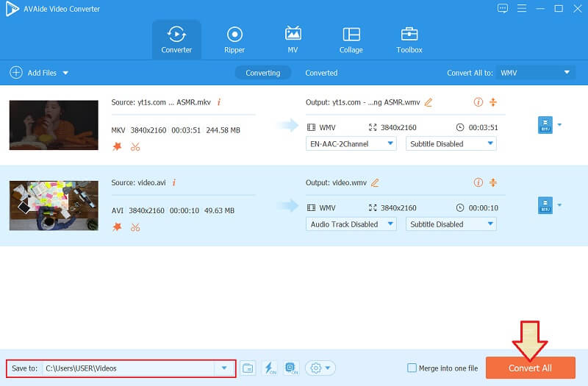Viewport: 588px width, 386px height.
Task: Expand the Convert All to WMV dropdown
Action: (536, 73)
